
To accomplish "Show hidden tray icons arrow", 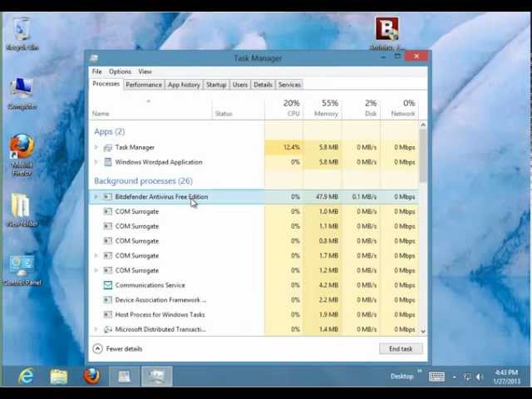I will [455, 377].
